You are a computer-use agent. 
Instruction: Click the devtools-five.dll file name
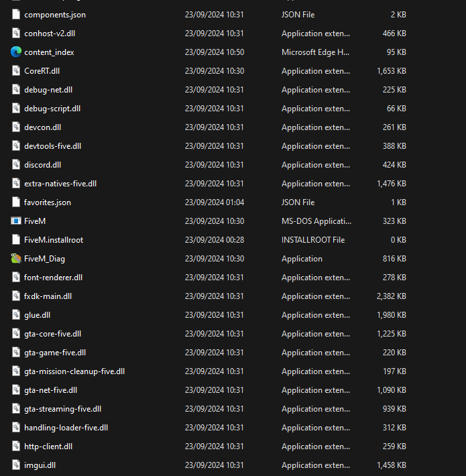pos(52,146)
